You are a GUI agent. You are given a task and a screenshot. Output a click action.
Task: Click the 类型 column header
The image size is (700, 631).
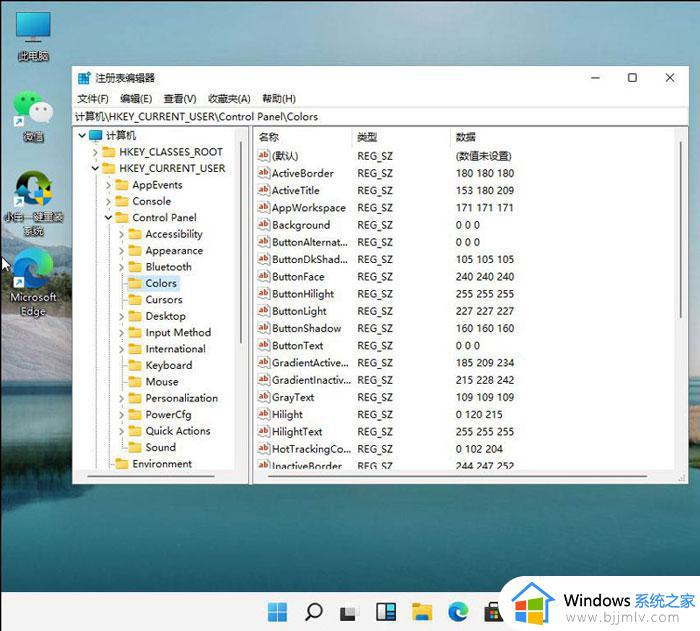402,138
